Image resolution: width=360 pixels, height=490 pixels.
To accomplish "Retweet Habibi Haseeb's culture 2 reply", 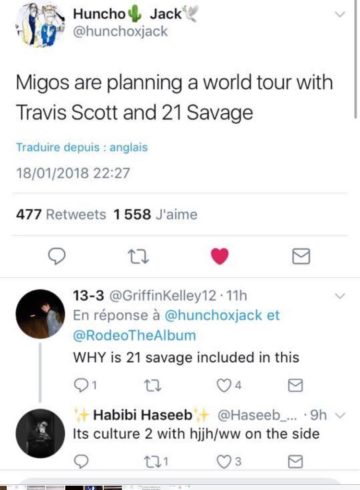I will tap(156, 462).
